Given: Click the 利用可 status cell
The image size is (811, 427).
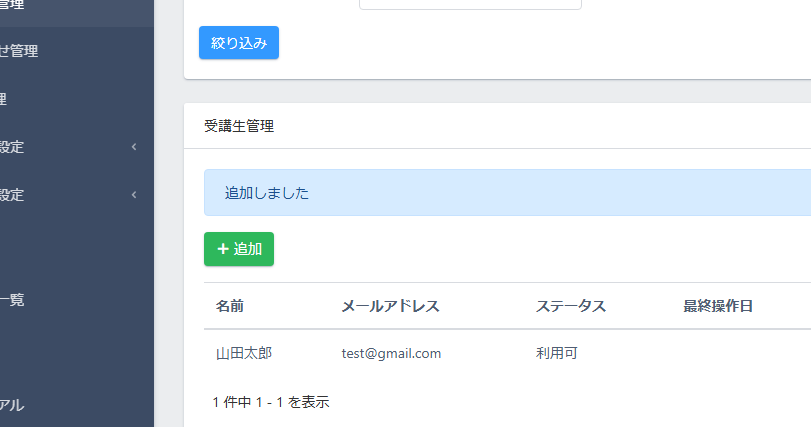Looking at the screenshot, I should [x=557, y=353].
